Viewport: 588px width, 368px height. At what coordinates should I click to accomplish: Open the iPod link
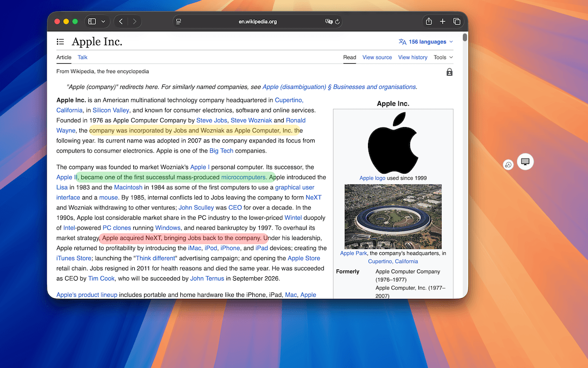tap(211, 248)
